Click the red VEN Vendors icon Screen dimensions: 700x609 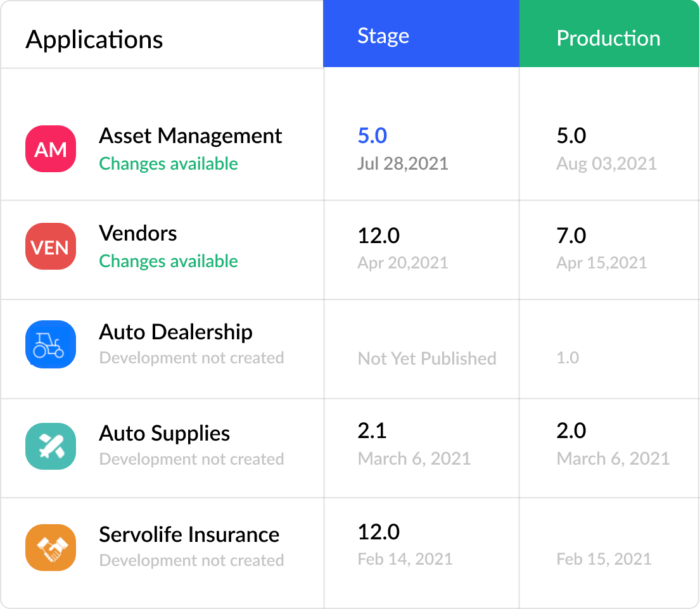51,247
